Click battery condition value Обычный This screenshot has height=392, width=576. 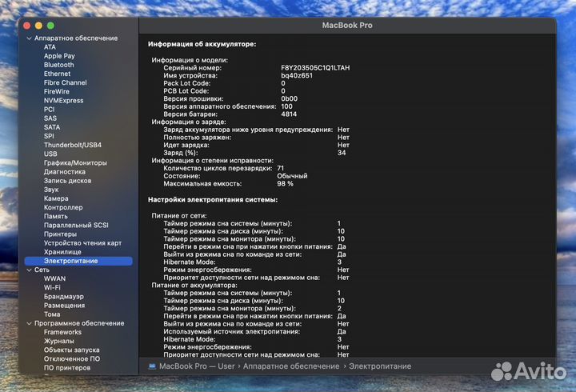tap(292, 176)
